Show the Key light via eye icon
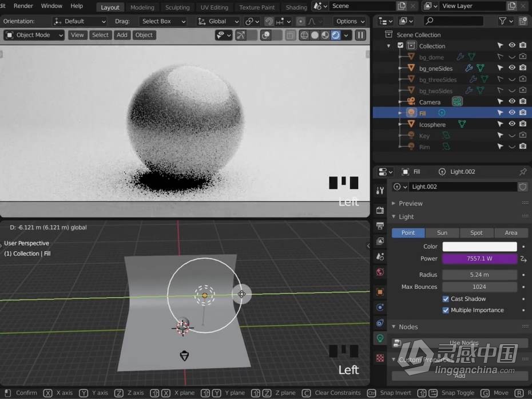532x399 pixels. 511,136
